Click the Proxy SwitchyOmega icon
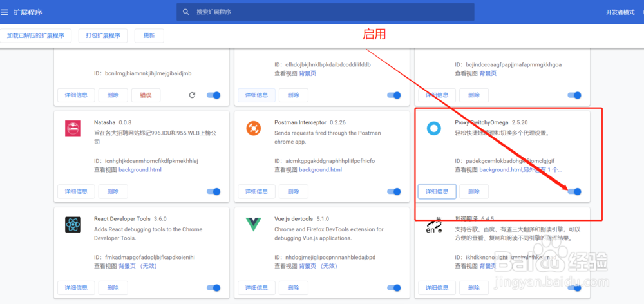 433,129
